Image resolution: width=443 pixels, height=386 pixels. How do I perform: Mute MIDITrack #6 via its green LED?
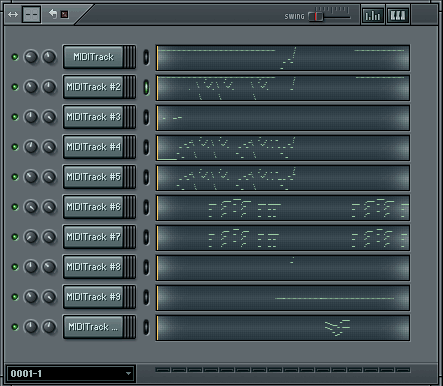(15, 207)
